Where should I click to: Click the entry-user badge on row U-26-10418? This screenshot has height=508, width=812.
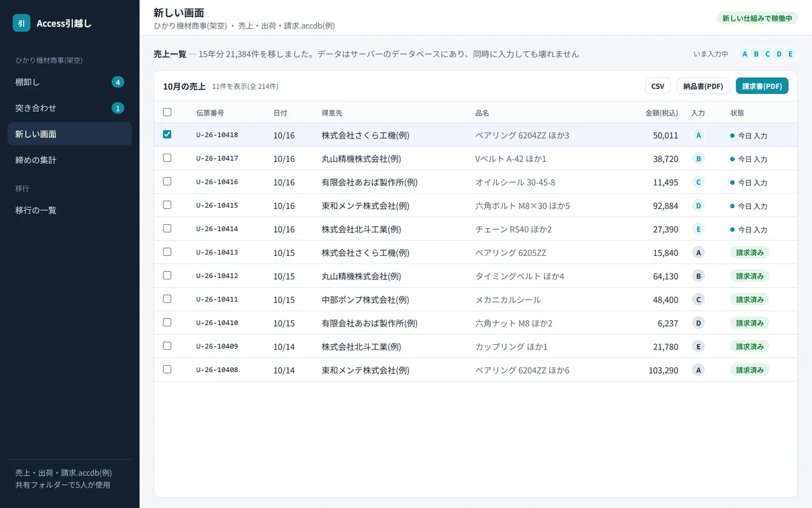pos(698,135)
